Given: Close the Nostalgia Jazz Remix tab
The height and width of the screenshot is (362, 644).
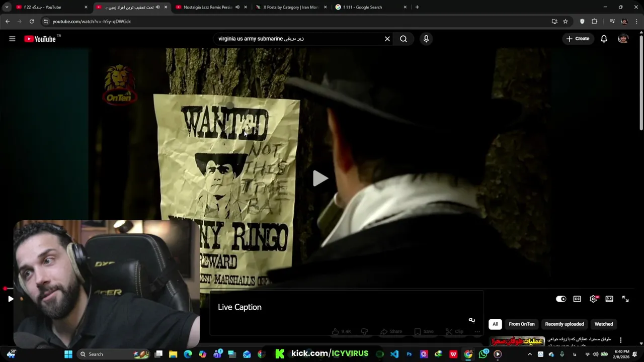Looking at the screenshot, I should [x=246, y=7].
